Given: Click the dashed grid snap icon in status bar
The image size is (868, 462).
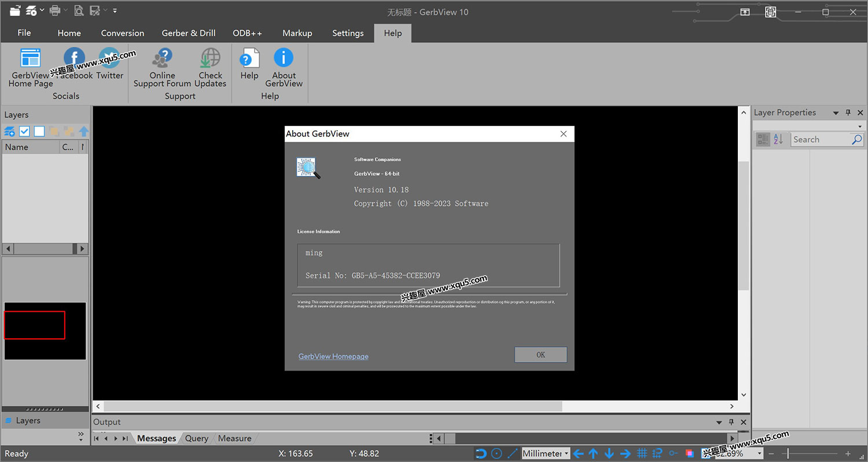Looking at the screenshot, I should click(657, 453).
